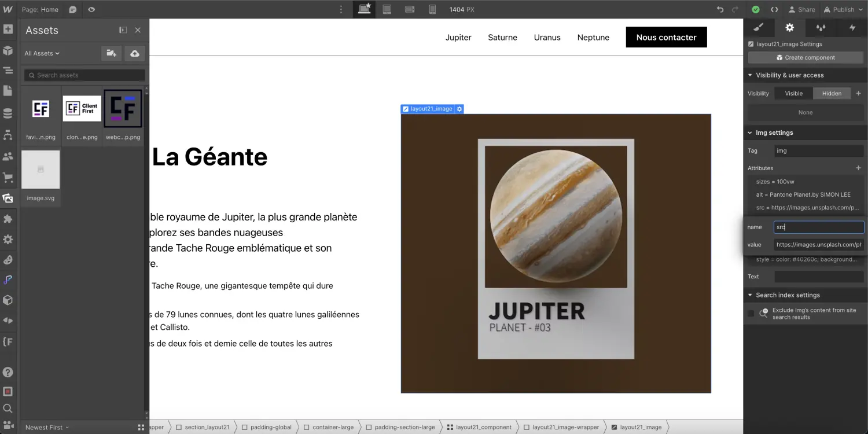
Task: Open the Pages panel icon
Action: 8,91
